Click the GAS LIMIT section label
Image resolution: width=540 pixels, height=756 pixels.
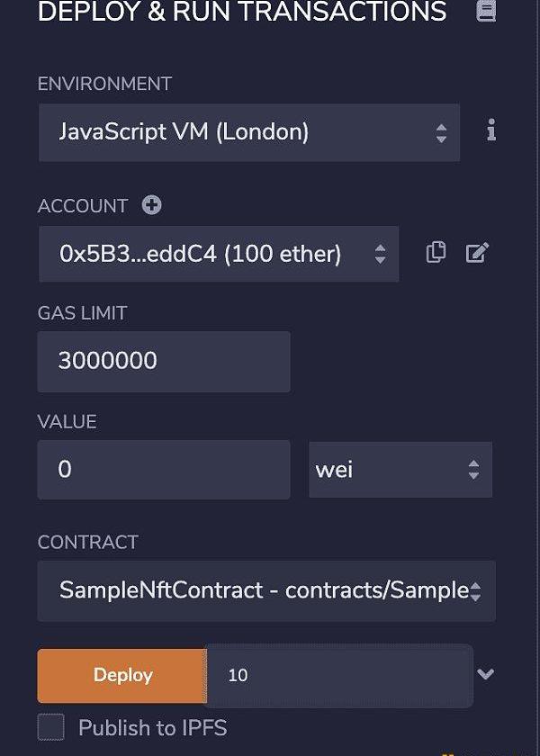(83, 313)
